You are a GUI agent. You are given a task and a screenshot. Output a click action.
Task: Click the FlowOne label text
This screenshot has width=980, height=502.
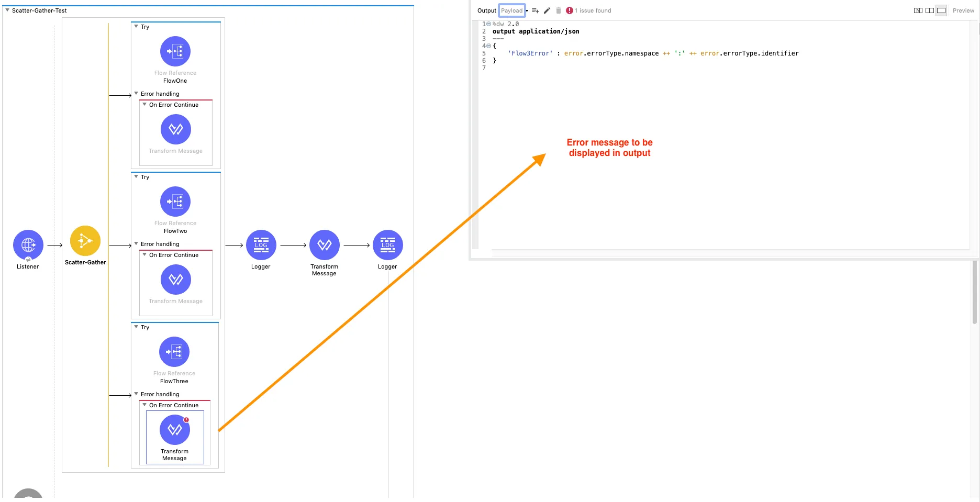175,81
